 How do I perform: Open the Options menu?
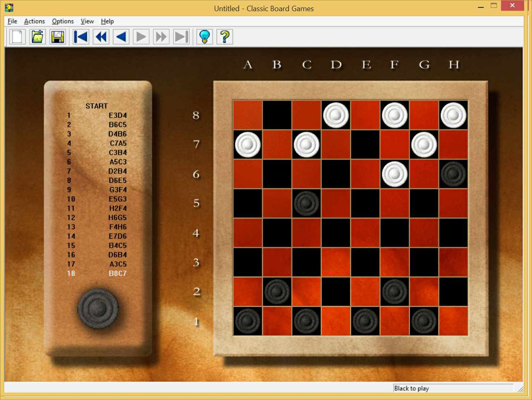click(63, 21)
